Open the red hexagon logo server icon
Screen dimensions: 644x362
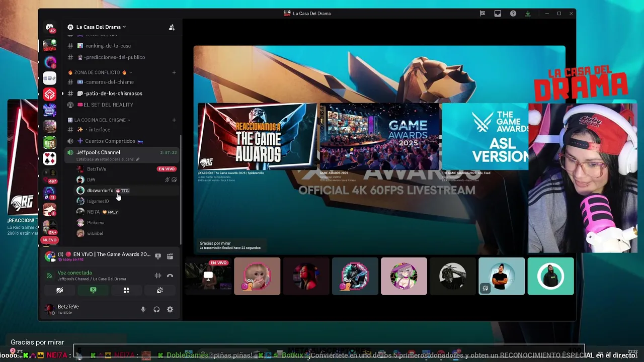pos(50,94)
